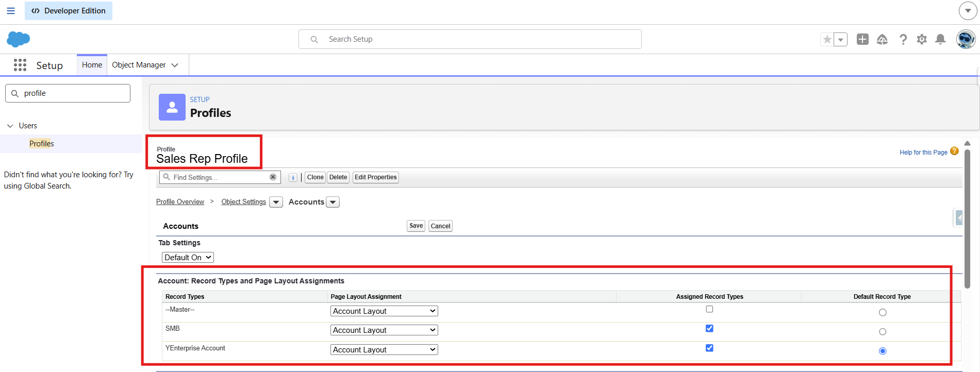Click the YEnterprise Account record type name
The width and height of the screenshot is (980, 372).
click(x=195, y=348)
